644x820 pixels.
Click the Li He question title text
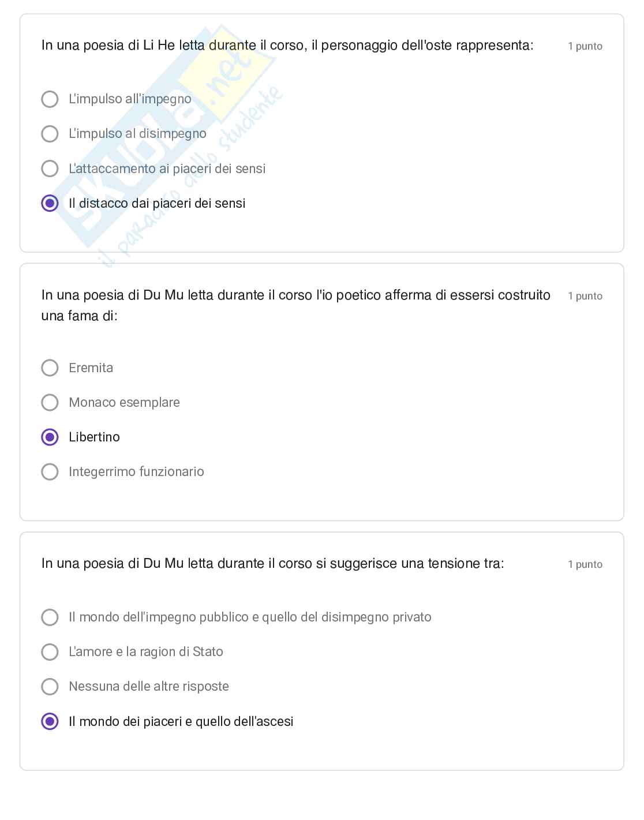(x=287, y=46)
